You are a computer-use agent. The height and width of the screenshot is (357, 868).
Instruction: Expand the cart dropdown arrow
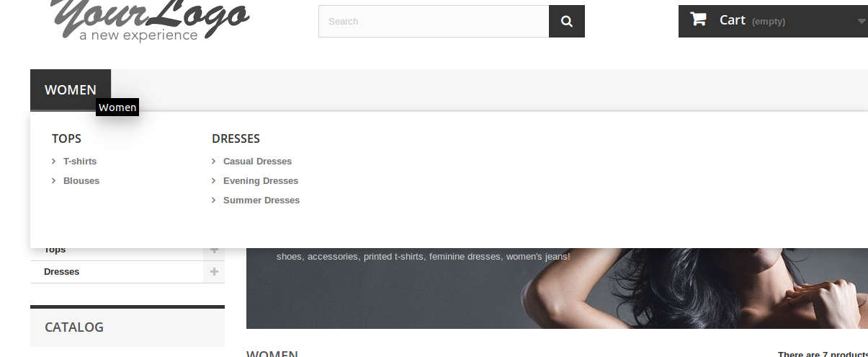tap(862, 21)
